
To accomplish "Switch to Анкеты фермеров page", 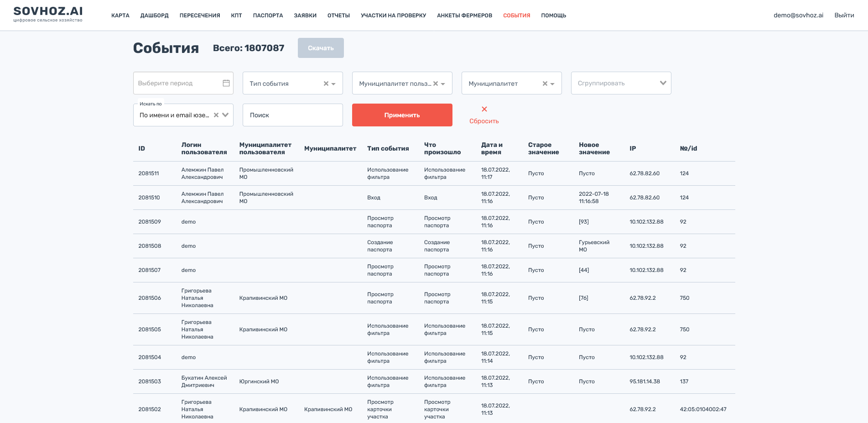I will 464,16.
